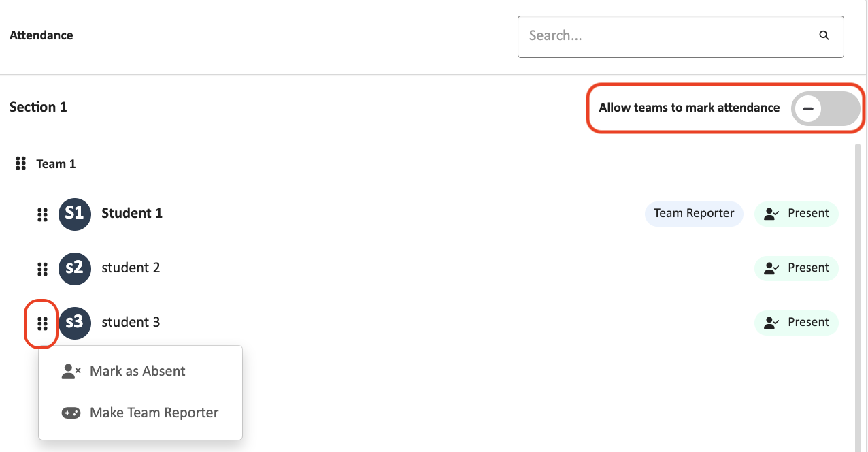The image size is (868, 452).
Task: Click the Team Reporter badge on Student 1
Action: 694,213
